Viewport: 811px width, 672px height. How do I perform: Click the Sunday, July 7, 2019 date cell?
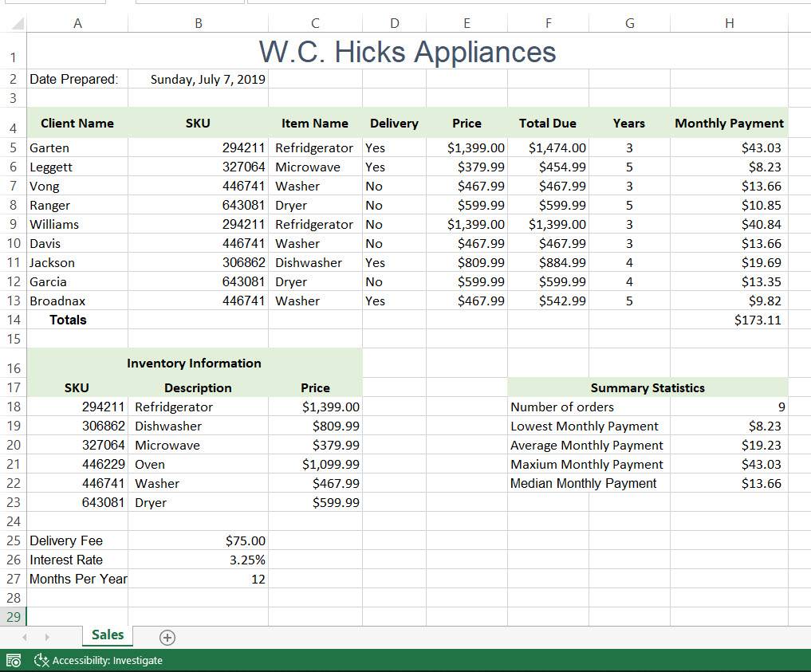click(x=198, y=79)
